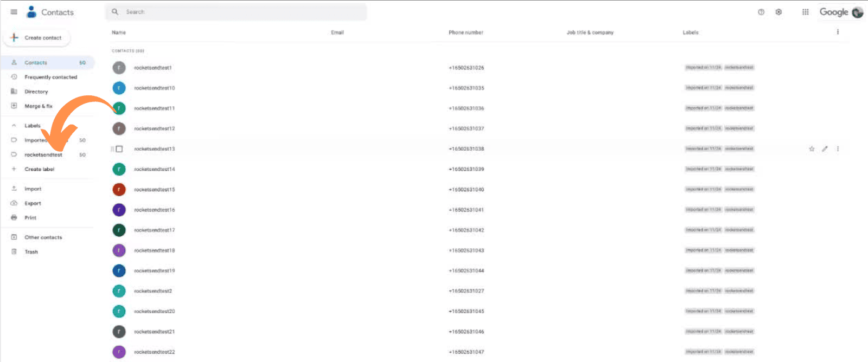Click the name rocketsendtest22
The image size is (868, 362).
155,352
